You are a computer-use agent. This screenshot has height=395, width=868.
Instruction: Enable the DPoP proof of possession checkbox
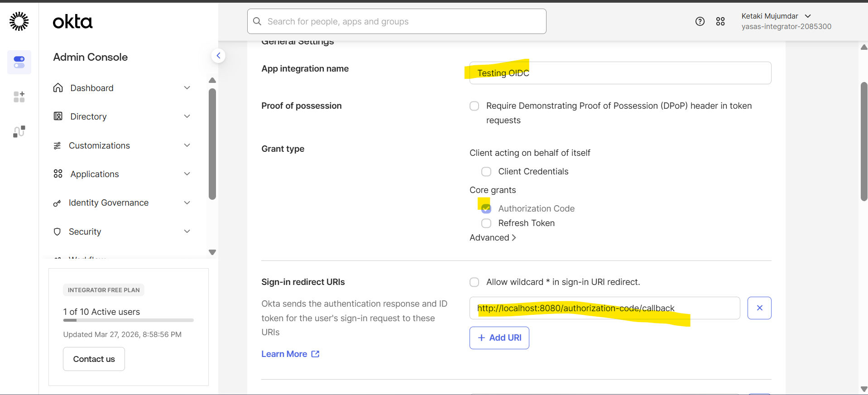(474, 106)
